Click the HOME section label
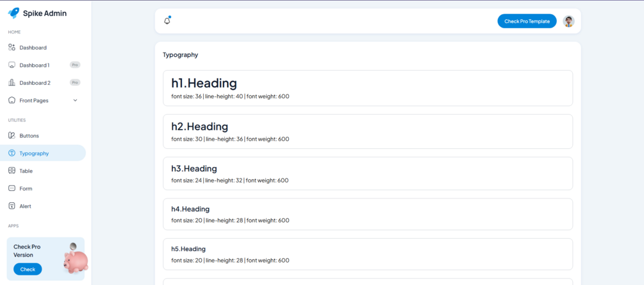The image size is (644, 285). coord(14,32)
